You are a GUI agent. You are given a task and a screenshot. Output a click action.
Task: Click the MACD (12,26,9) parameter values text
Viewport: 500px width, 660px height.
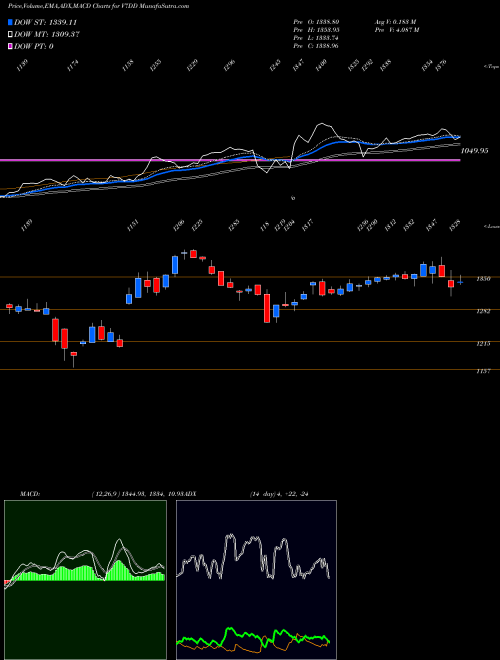pyautogui.click(x=137, y=494)
